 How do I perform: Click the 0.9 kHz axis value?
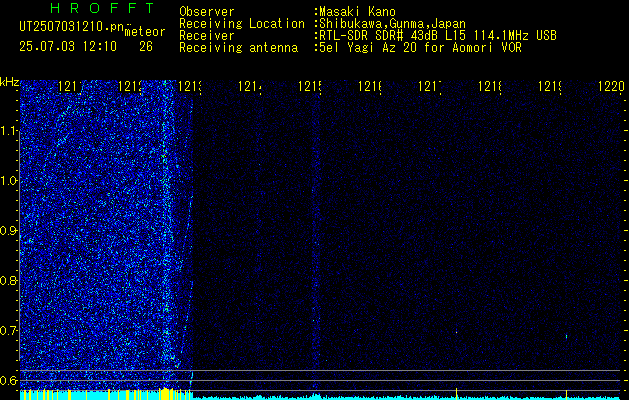click(9, 231)
